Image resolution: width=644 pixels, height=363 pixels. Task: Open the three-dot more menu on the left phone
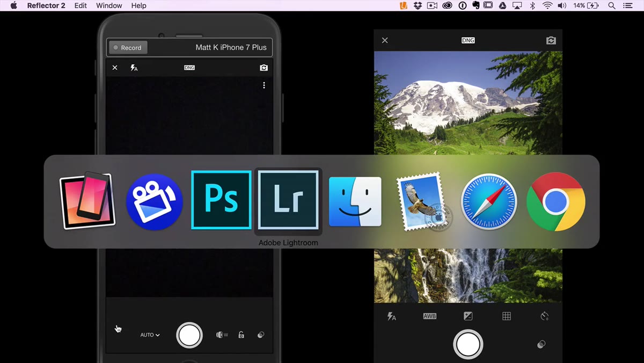(x=264, y=85)
